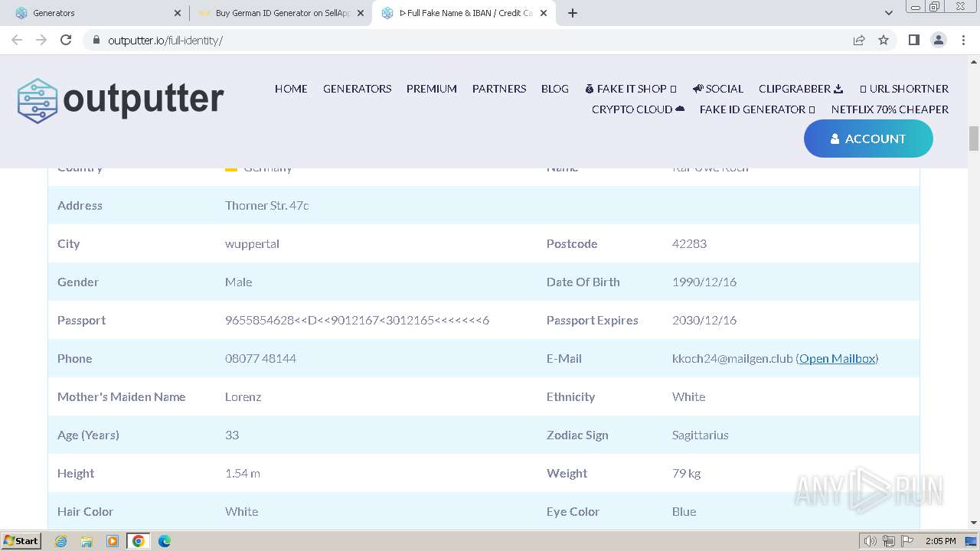Open the SOCIAL menu item
The width and height of the screenshot is (980, 551).
pos(718,89)
